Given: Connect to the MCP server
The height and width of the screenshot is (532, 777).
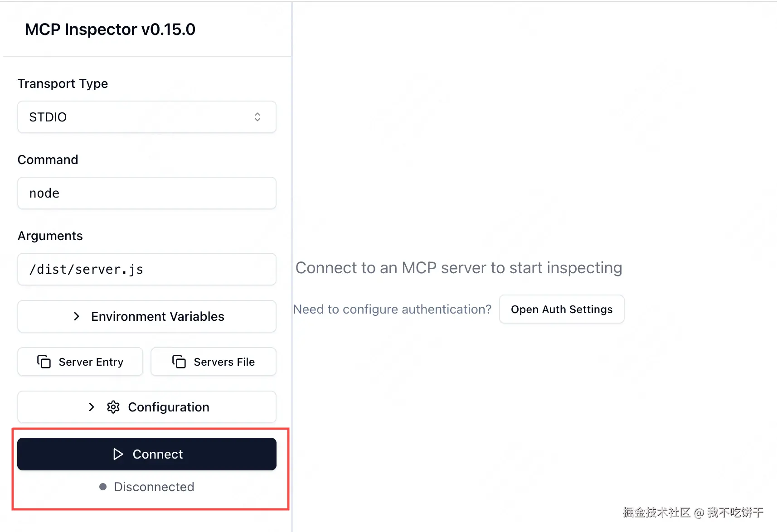Looking at the screenshot, I should [x=147, y=454].
